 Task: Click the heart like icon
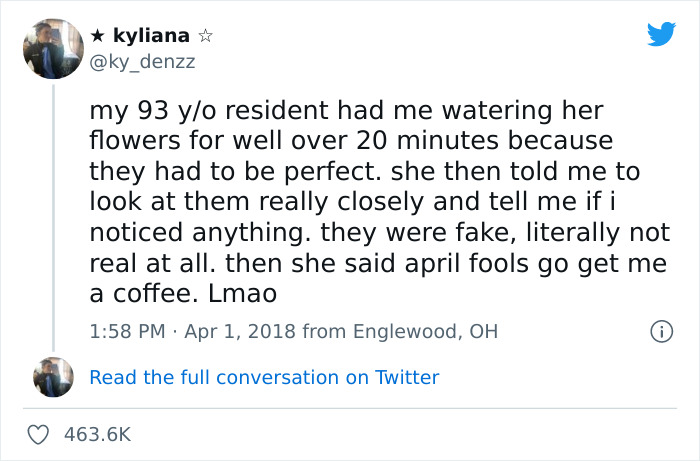point(40,435)
